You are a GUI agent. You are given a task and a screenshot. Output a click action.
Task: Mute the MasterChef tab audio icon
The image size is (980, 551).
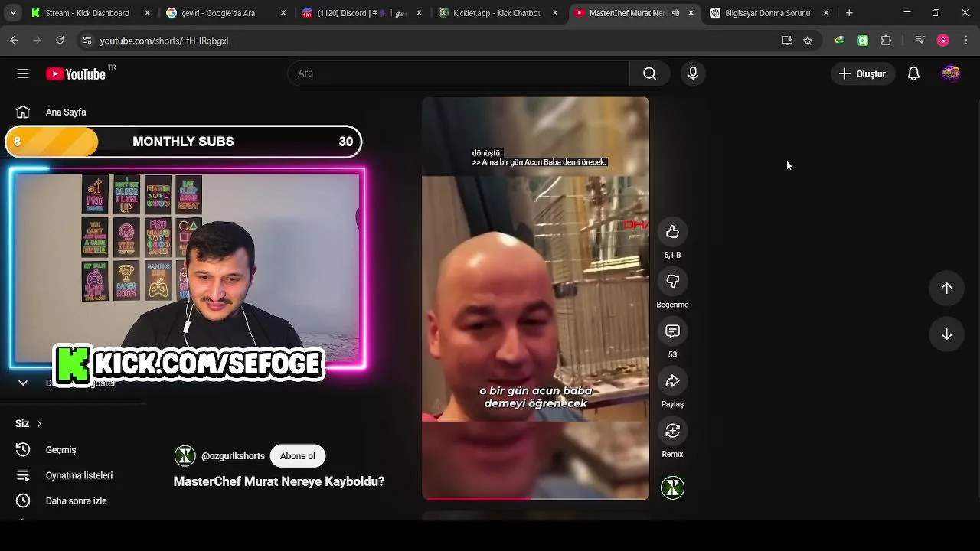(x=675, y=13)
